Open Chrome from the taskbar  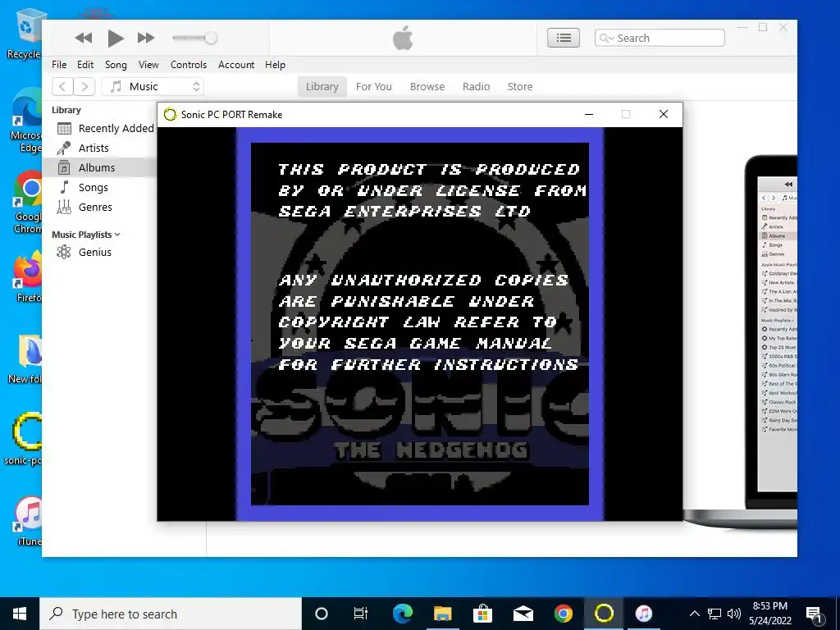point(563,614)
